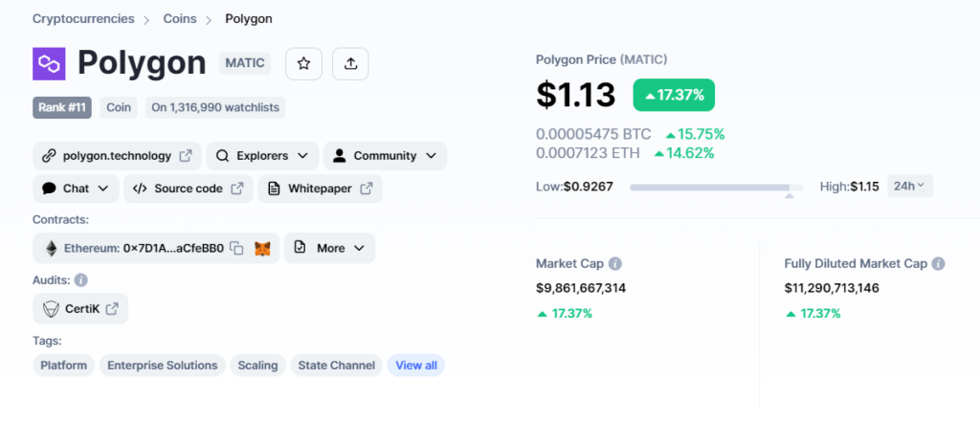Viewport: 980px width, 425px height.
Task: Click the share upload icon
Action: [350, 64]
